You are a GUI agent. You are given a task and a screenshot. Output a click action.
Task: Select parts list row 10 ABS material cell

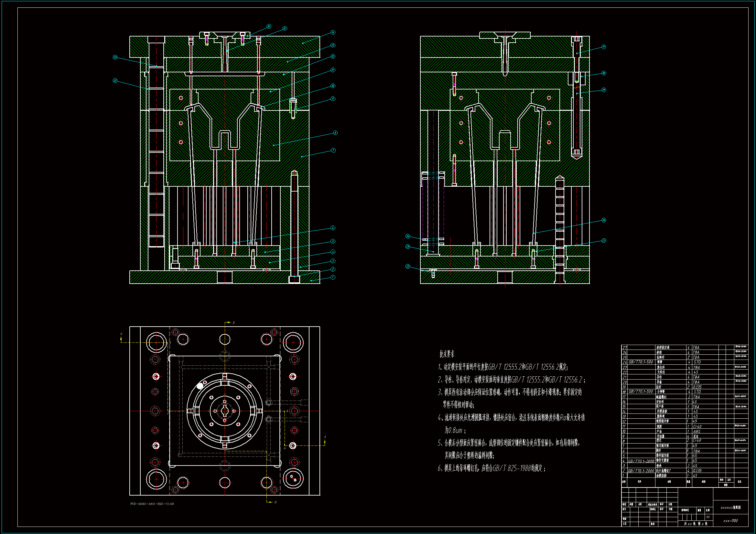pyautogui.click(x=697, y=431)
